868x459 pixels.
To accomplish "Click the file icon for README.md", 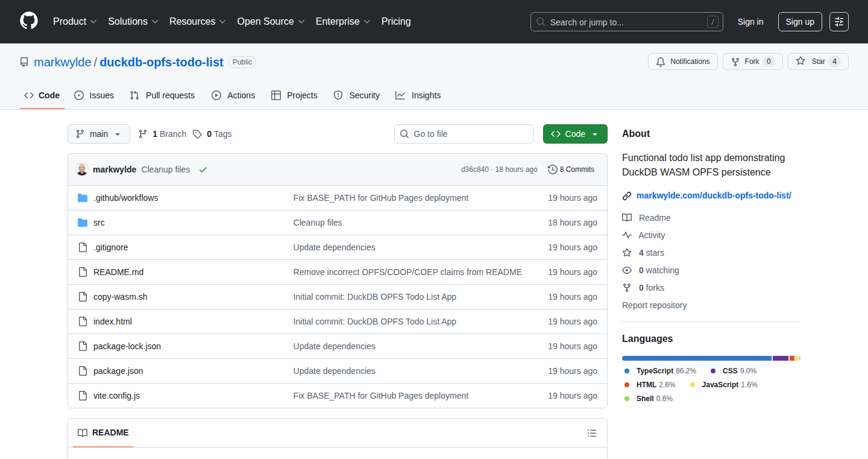I will 83,272.
